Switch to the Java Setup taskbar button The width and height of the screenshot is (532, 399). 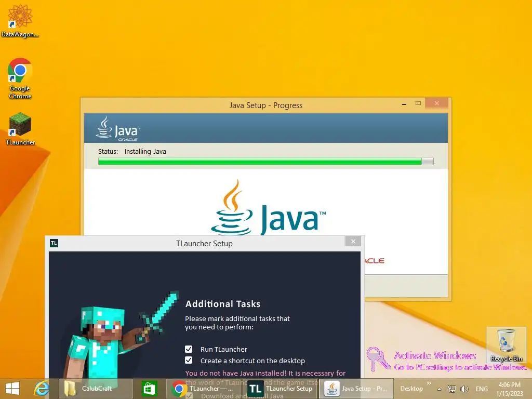pyautogui.click(x=356, y=389)
